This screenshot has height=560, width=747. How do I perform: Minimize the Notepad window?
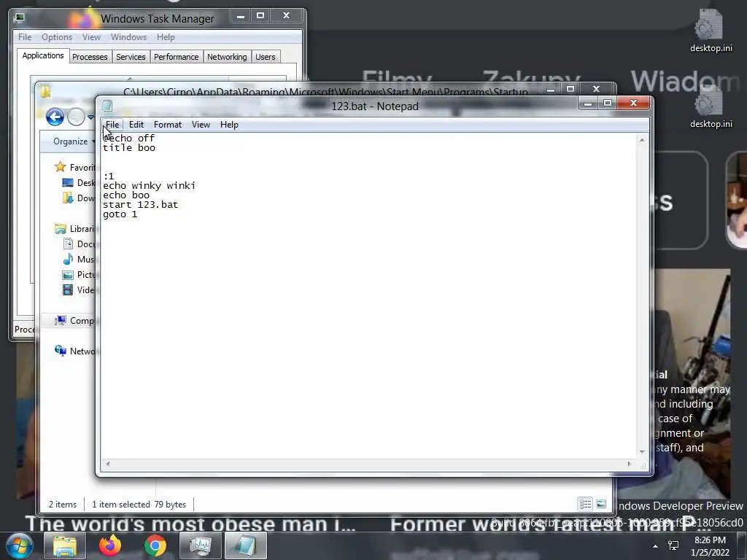pyautogui.click(x=589, y=103)
